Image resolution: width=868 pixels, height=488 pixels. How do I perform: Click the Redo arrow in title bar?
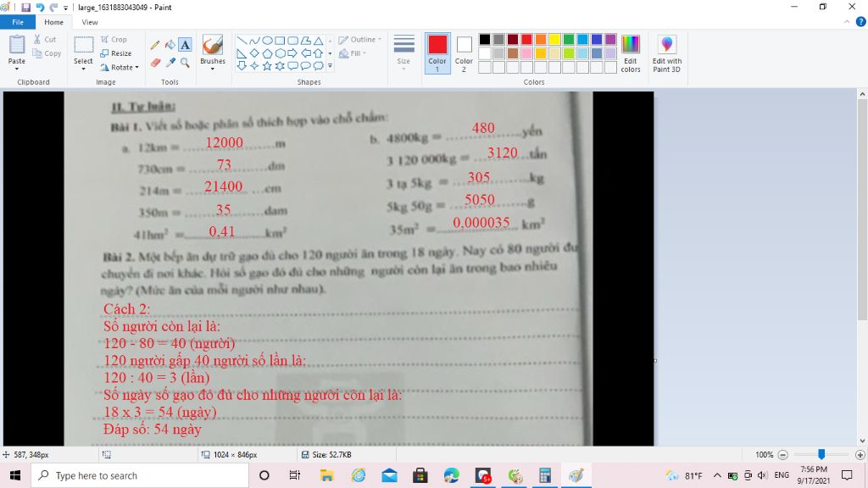pyautogui.click(x=53, y=7)
